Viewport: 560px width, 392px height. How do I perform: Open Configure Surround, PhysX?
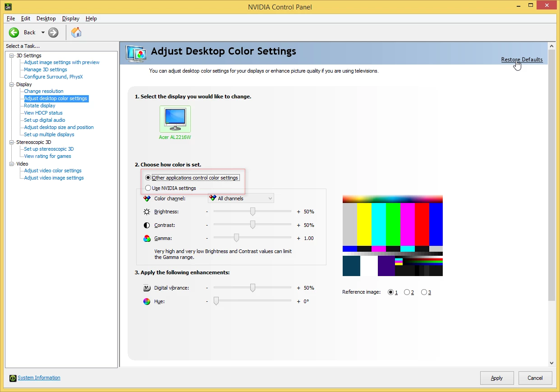53,77
